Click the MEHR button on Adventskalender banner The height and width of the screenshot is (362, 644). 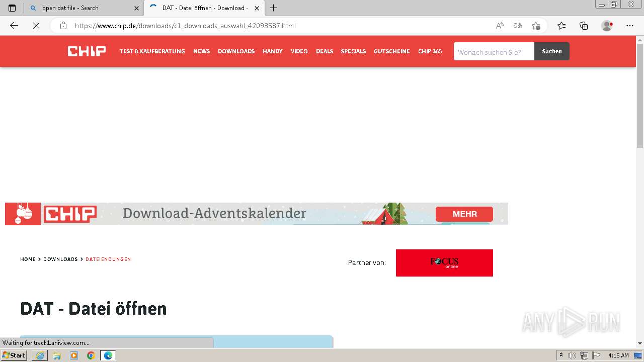point(464,214)
